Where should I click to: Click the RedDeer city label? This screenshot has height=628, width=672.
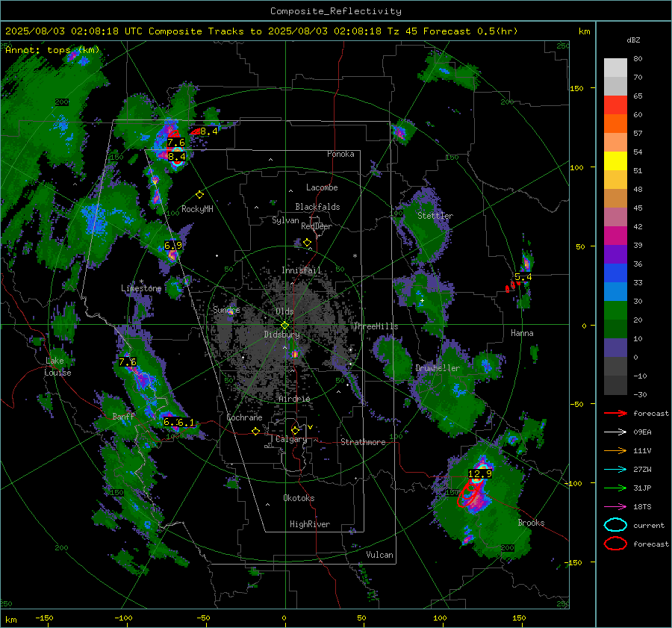(x=317, y=226)
